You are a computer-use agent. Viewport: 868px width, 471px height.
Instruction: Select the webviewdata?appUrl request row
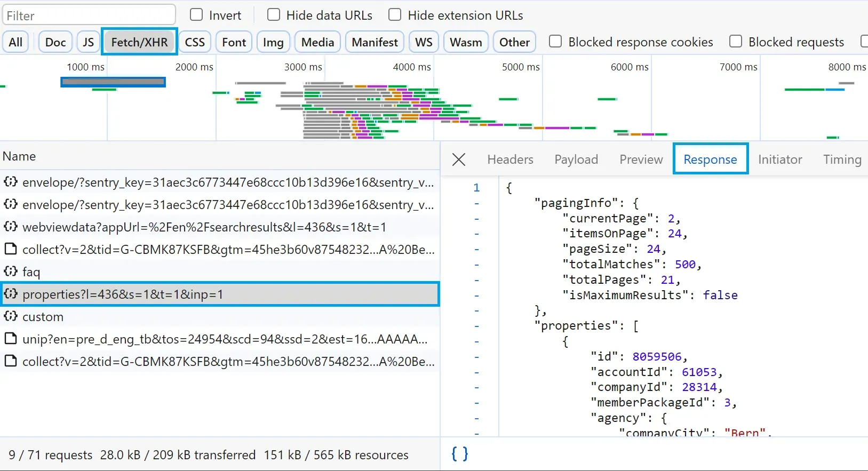click(x=220, y=227)
